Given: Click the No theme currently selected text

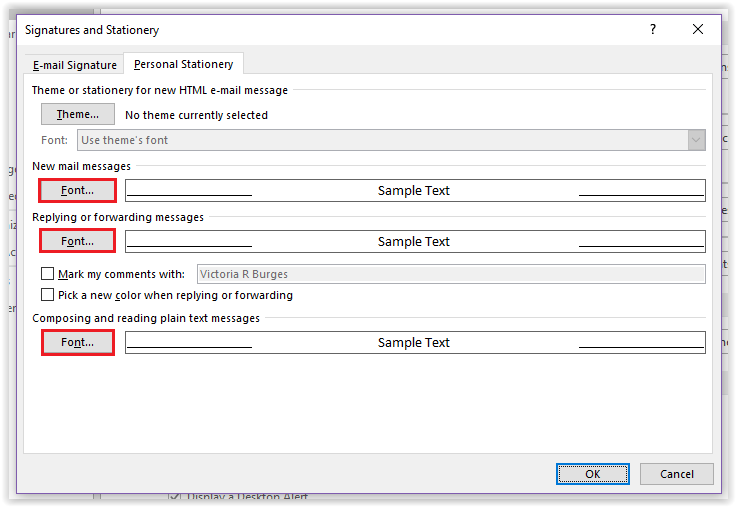Looking at the screenshot, I should pos(196,115).
